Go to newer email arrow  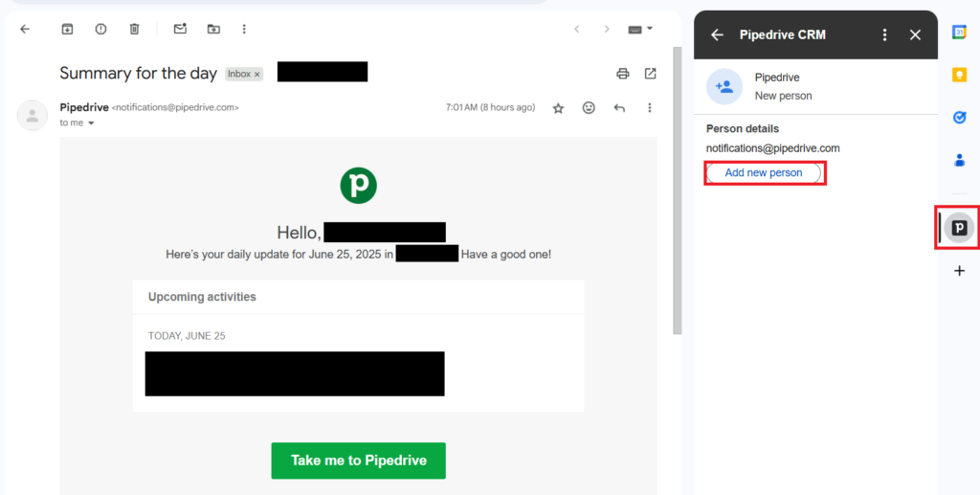point(577,29)
